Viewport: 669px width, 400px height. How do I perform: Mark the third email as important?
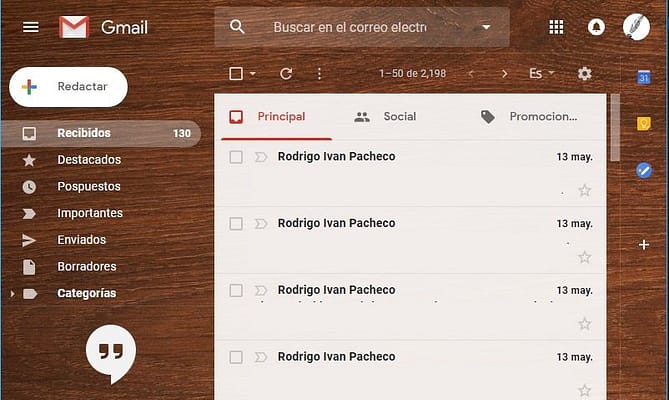point(261,290)
